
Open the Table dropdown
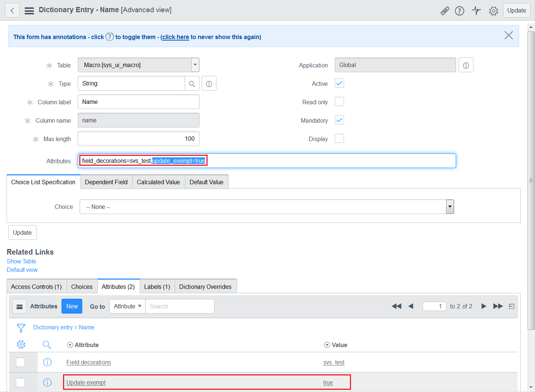[139, 65]
